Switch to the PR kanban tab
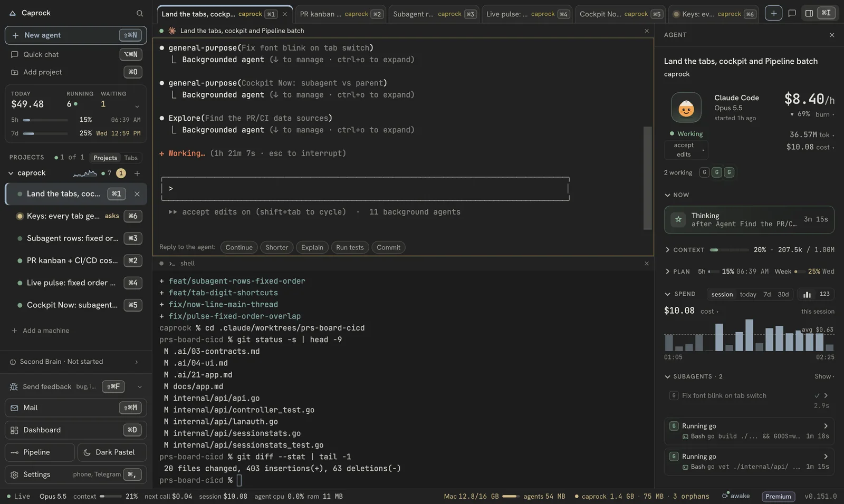Viewport: 844px width, 504px height. pyautogui.click(x=341, y=14)
